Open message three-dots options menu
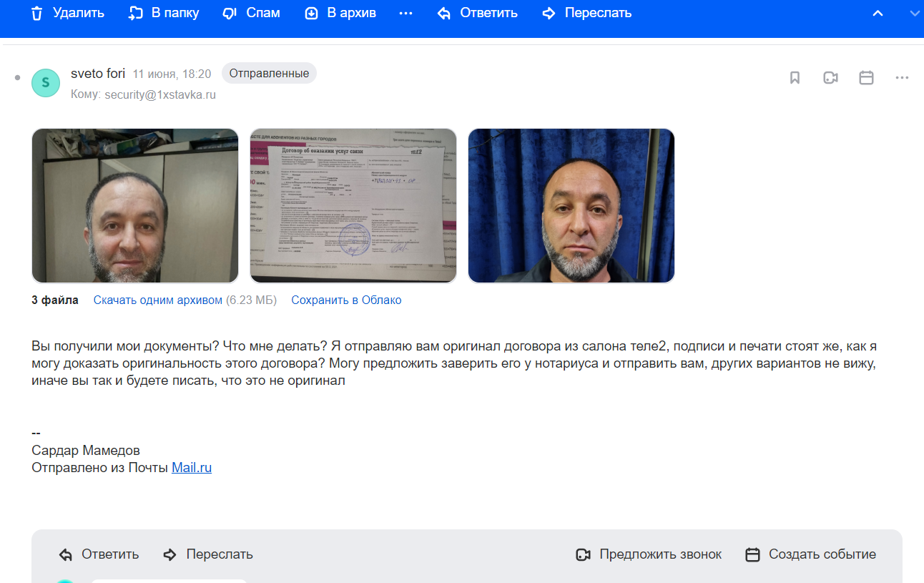Viewport: 924px width, 583px height. pos(902,78)
